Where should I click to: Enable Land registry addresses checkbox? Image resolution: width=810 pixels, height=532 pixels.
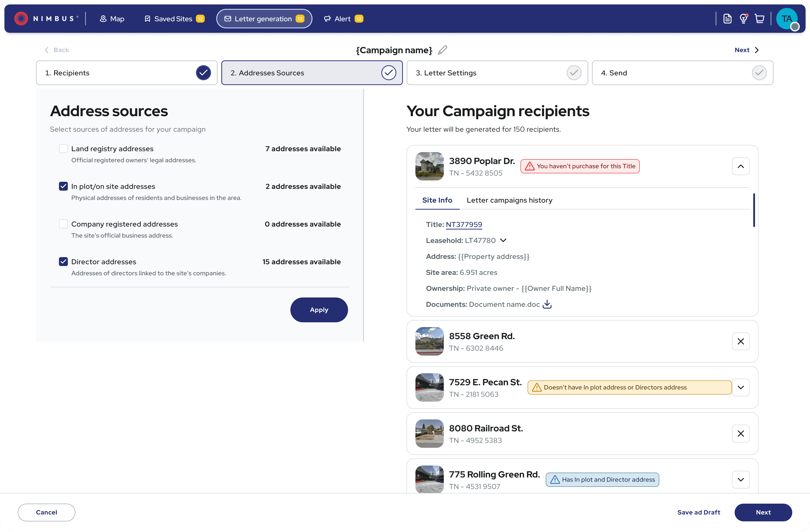[x=63, y=148]
